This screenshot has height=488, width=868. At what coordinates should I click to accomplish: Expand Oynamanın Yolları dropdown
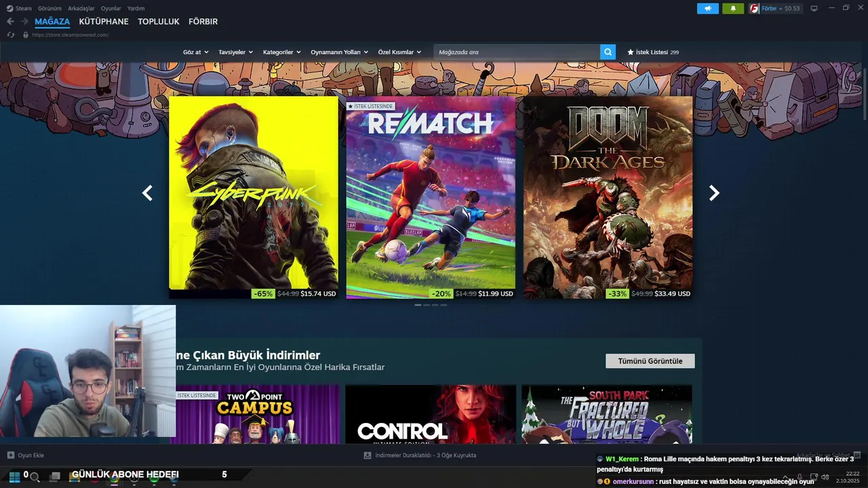[339, 52]
